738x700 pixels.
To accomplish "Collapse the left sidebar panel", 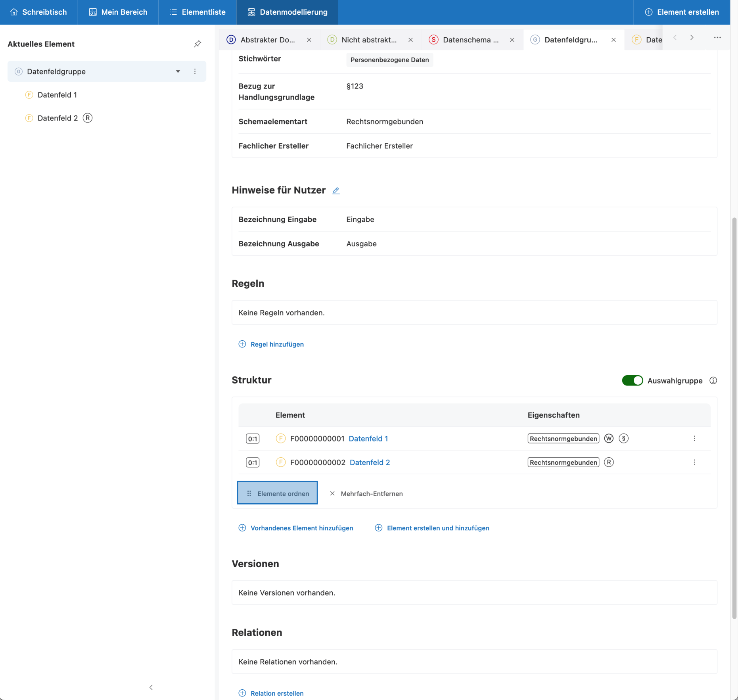I will point(151,687).
